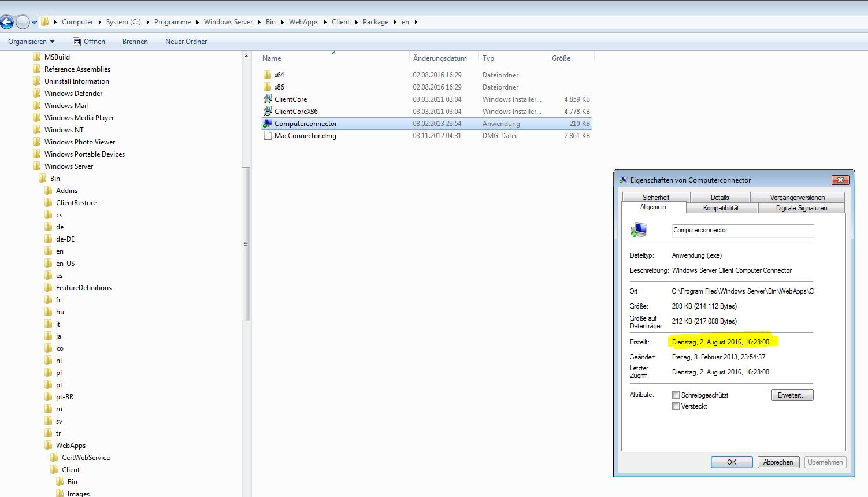Open the x86 folder icon
This screenshot has height=497, width=868.
[x=267, y=87]
